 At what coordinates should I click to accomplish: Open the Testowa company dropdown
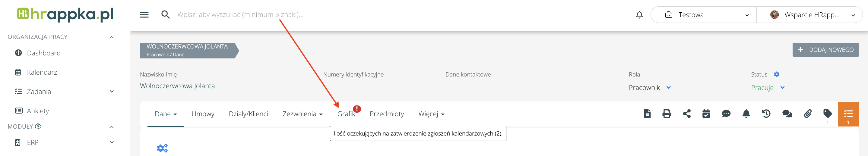[703, 15]
